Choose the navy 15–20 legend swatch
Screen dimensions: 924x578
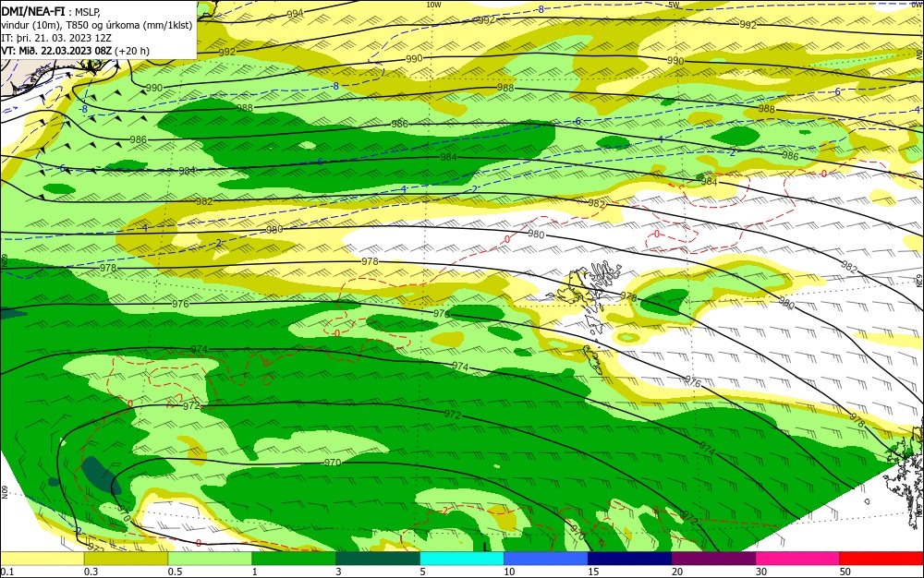click(630, 559)
